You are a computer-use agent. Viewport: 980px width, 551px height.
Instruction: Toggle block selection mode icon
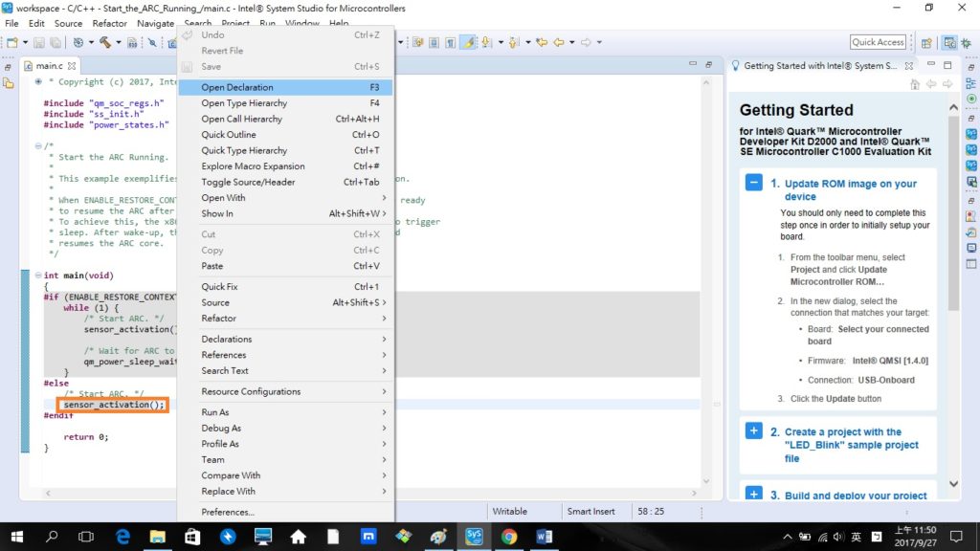(434, 42)
